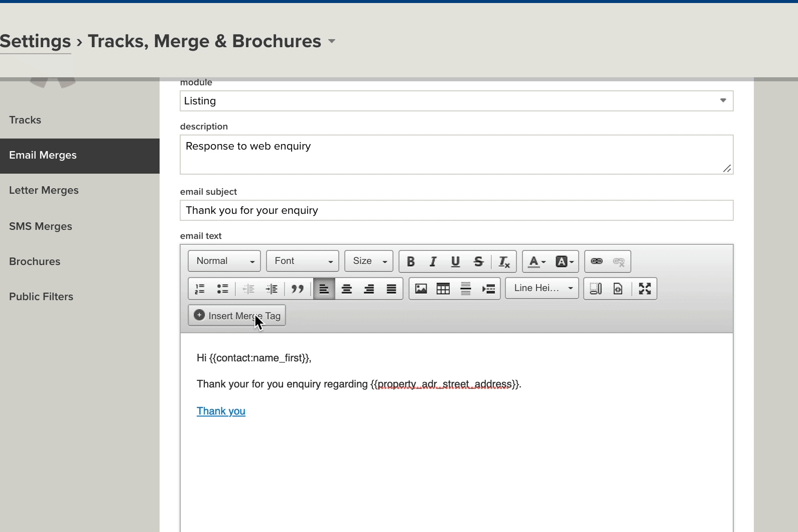Insert a hyperlink
This screenshot has width=798, height=532.
(x=596, y=261)
